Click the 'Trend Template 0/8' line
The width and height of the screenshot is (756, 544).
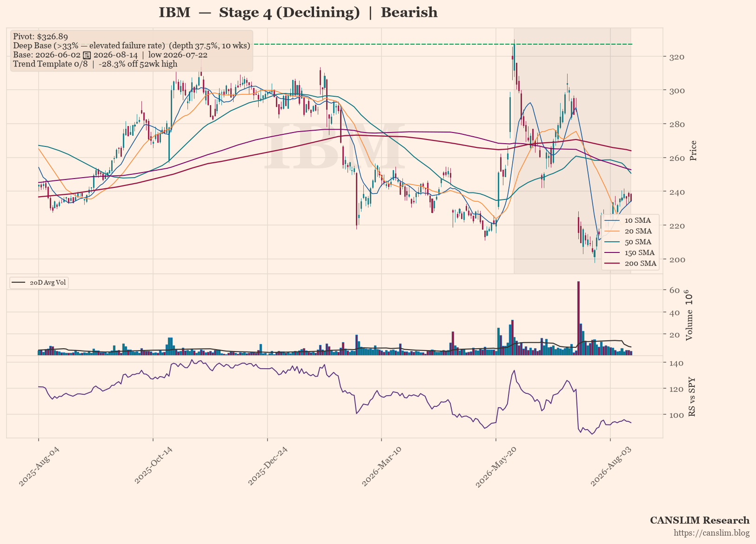[95, 64]
